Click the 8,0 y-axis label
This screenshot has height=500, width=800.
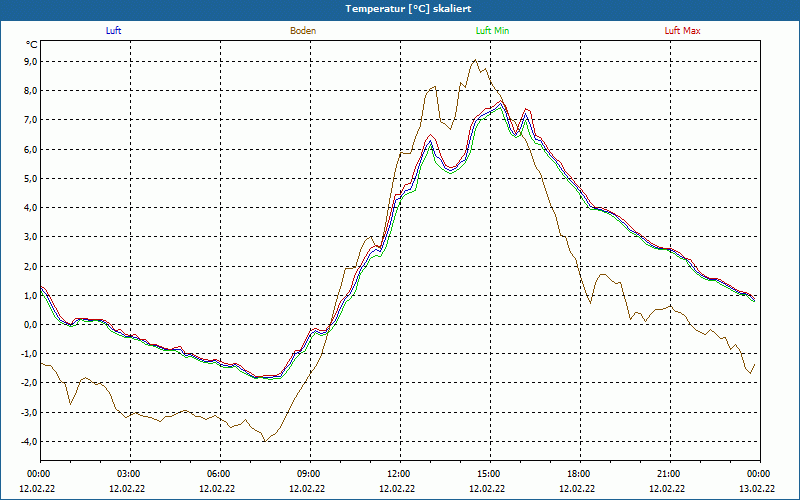click(31, 91)
